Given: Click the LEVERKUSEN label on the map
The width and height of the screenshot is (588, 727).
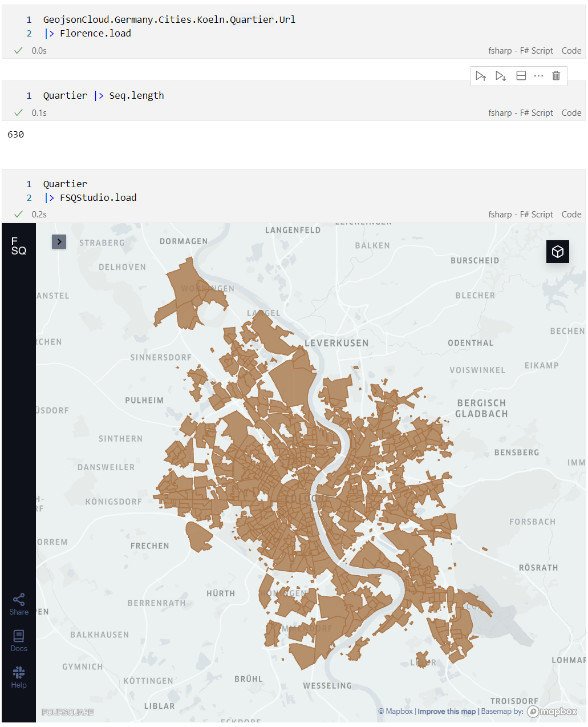Looking at the screenshot, I should [x=336, y=344].
